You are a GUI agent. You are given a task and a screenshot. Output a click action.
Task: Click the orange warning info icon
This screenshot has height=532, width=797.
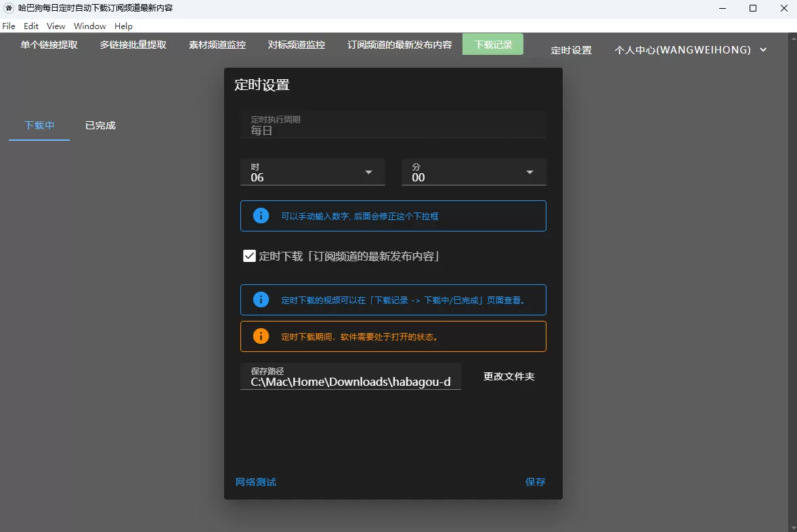point(261,336)
